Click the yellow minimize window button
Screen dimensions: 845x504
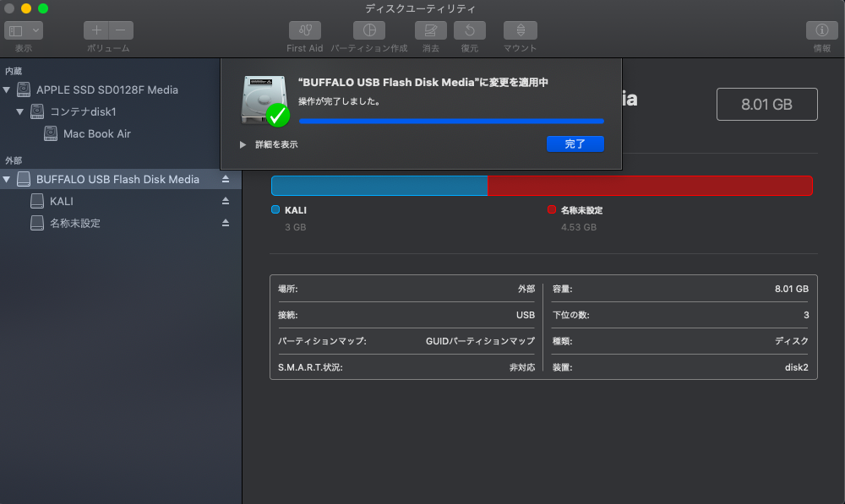click(x=26, y=8)
